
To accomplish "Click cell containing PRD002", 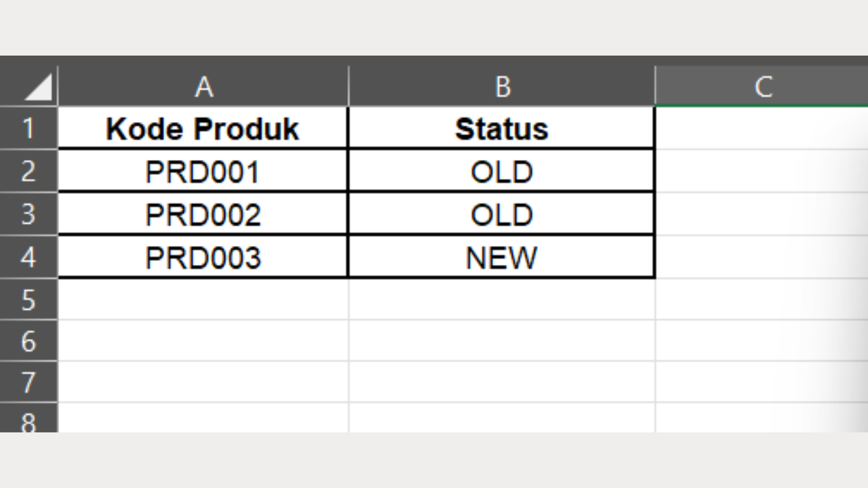I will [x=202, y=213].
